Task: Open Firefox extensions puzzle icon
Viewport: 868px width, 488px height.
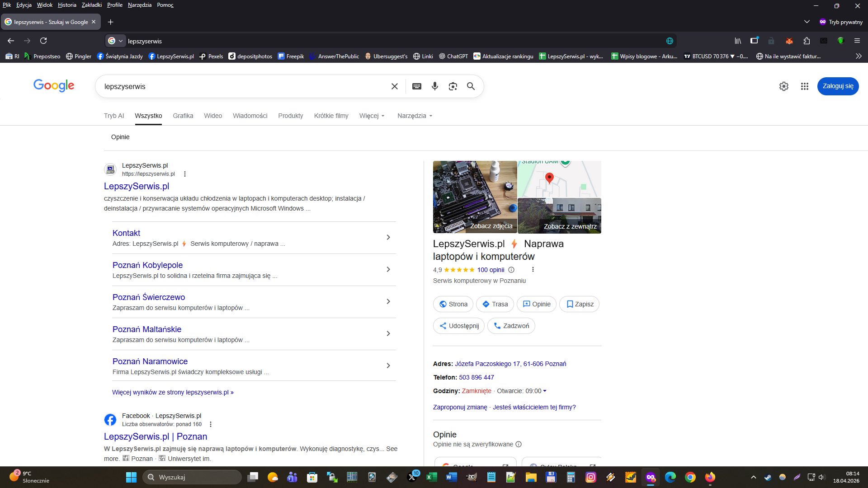Action: click(x=807, y=41)
